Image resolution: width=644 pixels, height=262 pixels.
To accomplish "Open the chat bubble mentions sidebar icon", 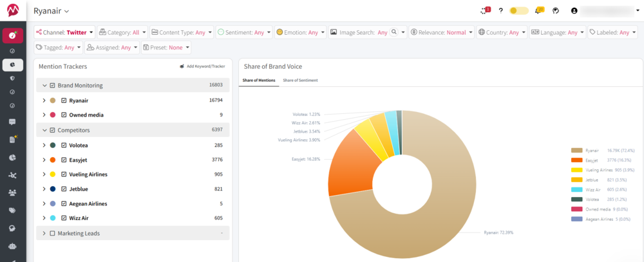I will (13, 122).
